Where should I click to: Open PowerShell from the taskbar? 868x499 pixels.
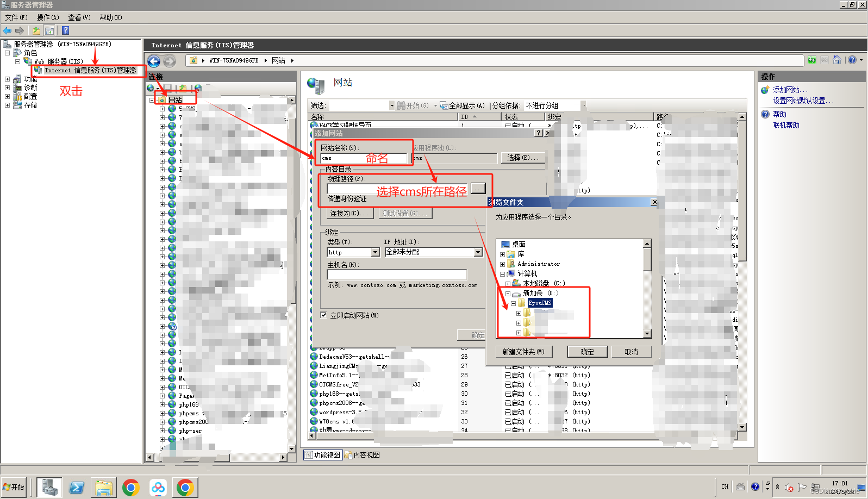[77, 488]
